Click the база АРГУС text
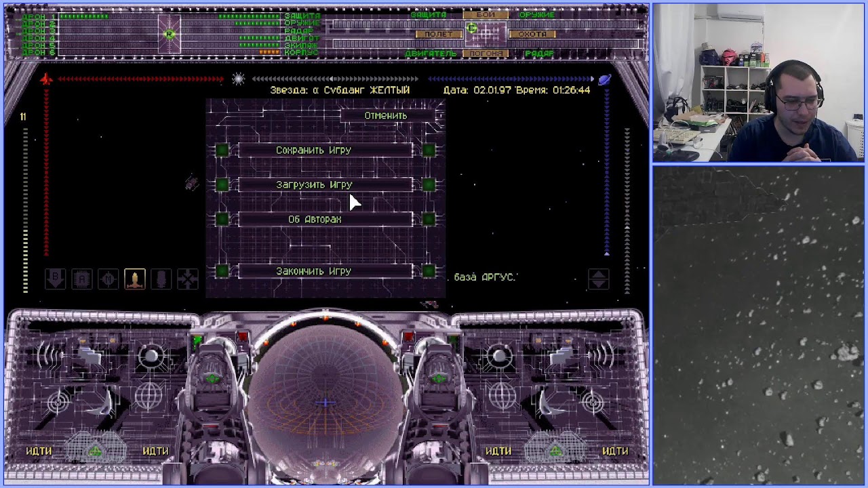 pyautogui.click(x=485, y=277)
